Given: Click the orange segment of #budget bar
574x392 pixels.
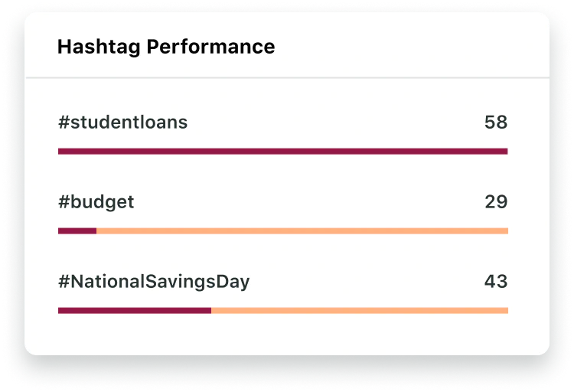Looking at the screenshot, I should (x=302, y=230).
